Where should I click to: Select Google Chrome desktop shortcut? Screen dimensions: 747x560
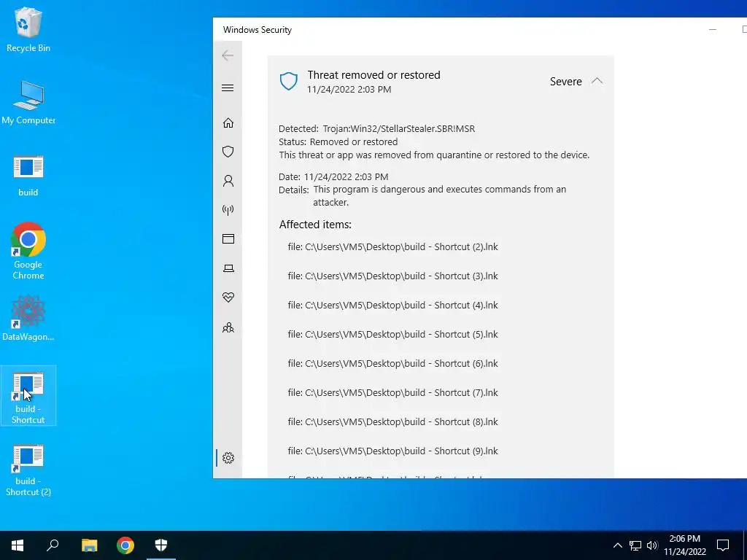click(x=28, y=251)
